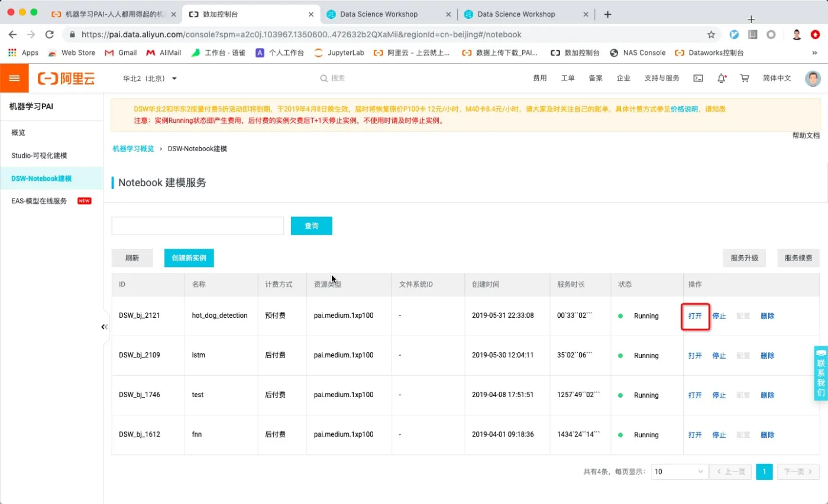Click the 服务升级 button

(745, 258)
